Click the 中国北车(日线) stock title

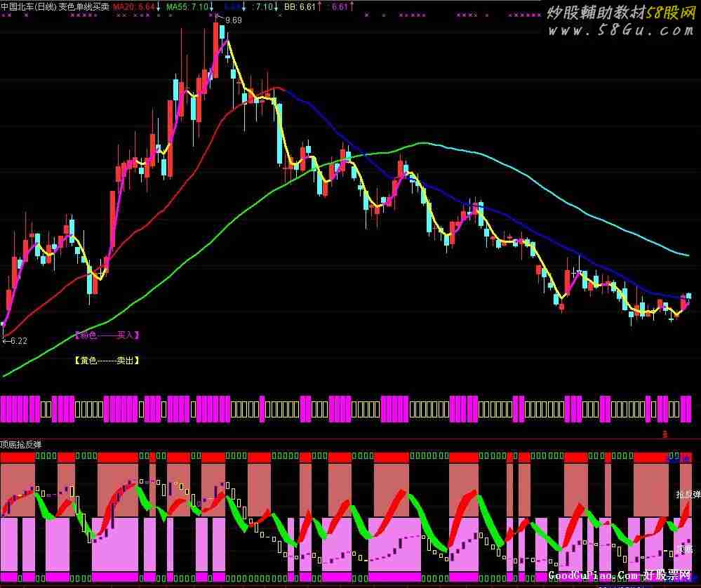pos(28,6)
